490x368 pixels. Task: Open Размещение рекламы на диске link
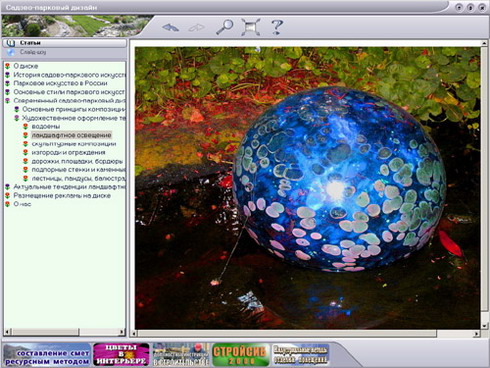(x=62, y=195)
